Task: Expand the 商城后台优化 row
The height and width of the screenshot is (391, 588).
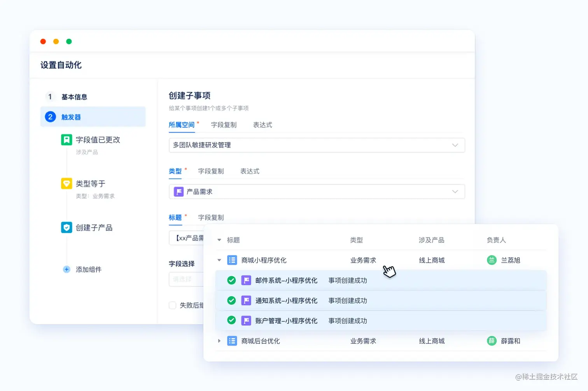Action: [x=219, y=341]
